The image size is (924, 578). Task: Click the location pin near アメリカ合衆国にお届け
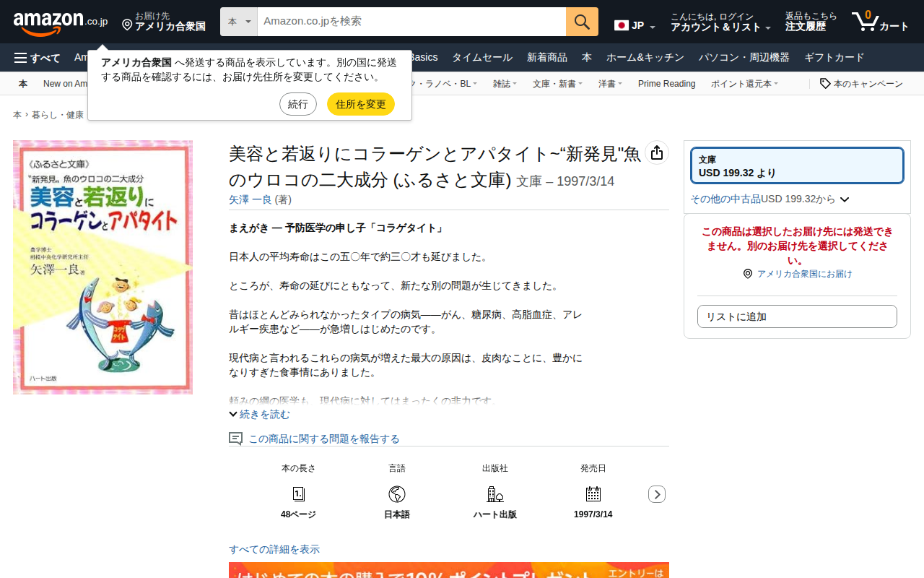click(748, 274)
